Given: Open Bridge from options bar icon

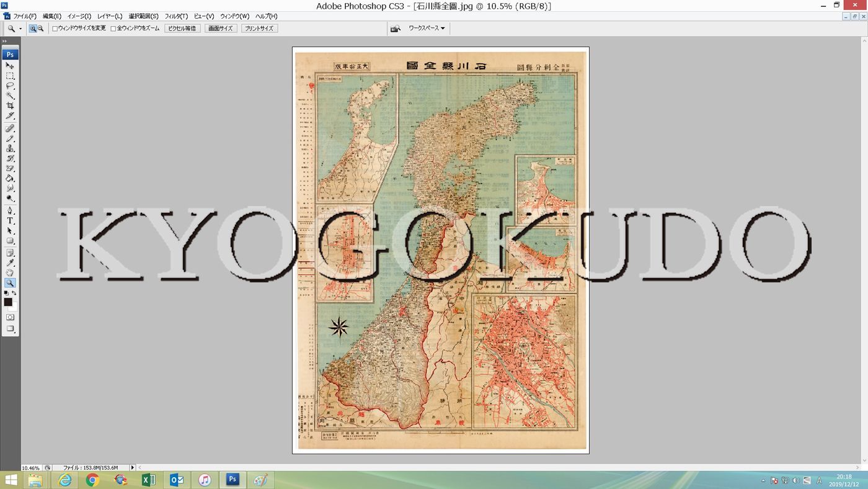Looking at the screenshot, I should coord(395,29).
